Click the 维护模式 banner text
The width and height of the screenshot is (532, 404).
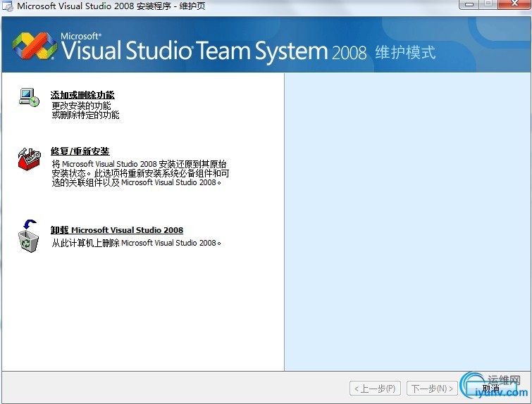point(405,53)
